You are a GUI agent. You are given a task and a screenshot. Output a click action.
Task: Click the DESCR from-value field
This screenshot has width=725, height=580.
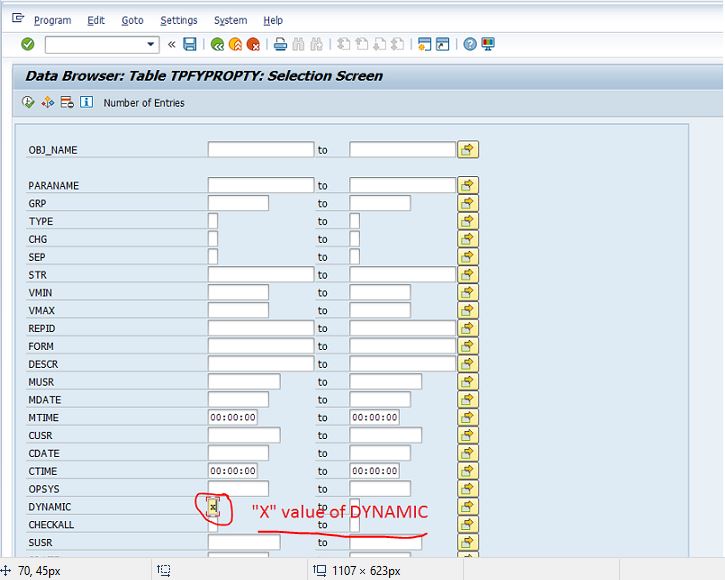tap(261, 364)
